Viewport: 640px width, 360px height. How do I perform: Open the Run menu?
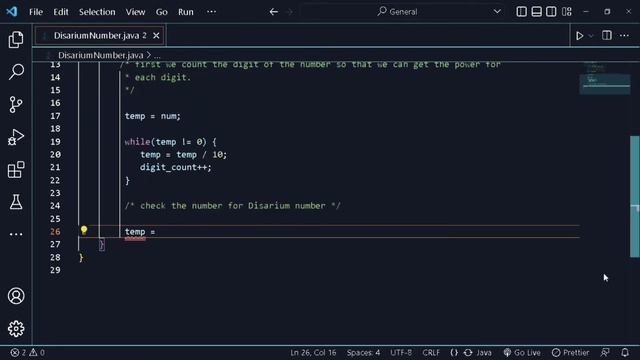click(186, 12)
